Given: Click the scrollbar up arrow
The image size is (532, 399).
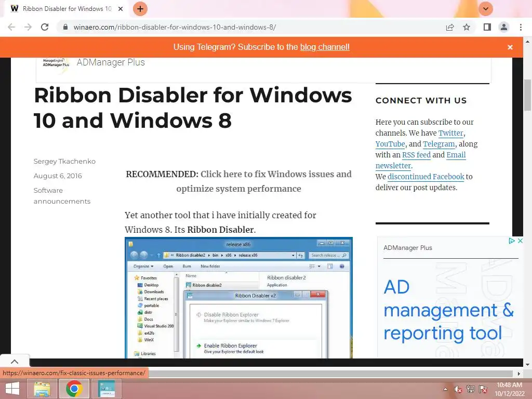Looking at the screenshot, I should [x=527, y=42].
